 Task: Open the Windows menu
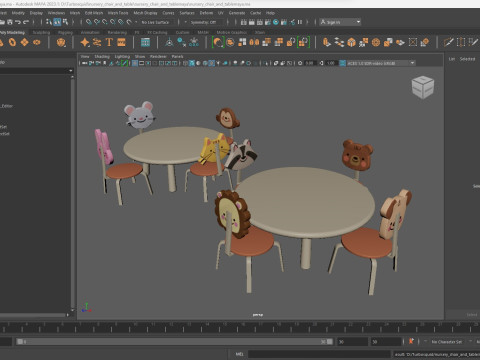pyautogui.click(x=56, y=13)
